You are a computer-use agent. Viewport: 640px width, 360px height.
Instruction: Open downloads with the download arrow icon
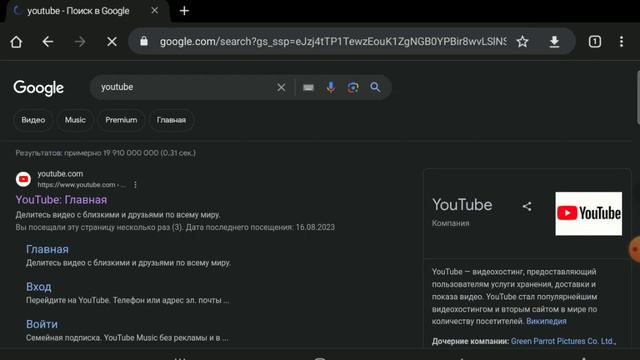554,42
